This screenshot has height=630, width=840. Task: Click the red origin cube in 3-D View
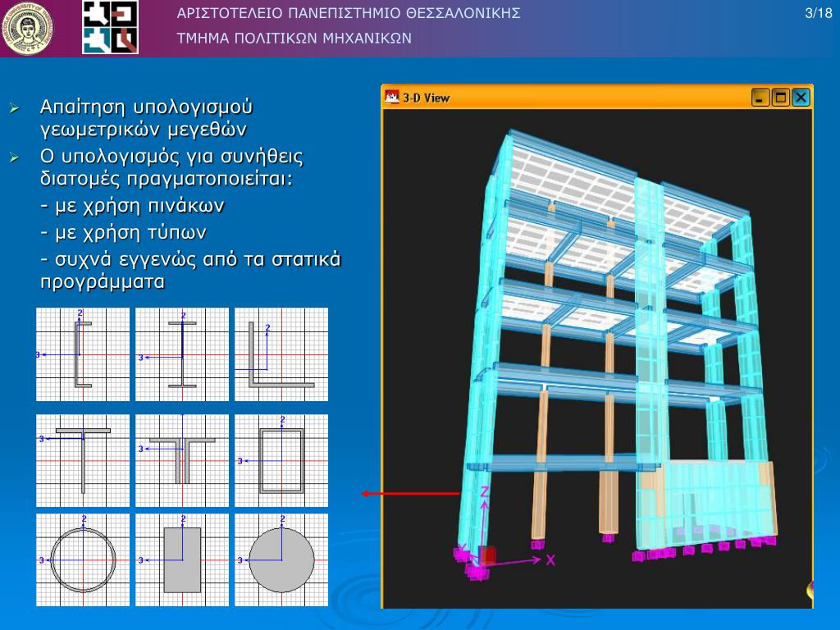[487, 555]
